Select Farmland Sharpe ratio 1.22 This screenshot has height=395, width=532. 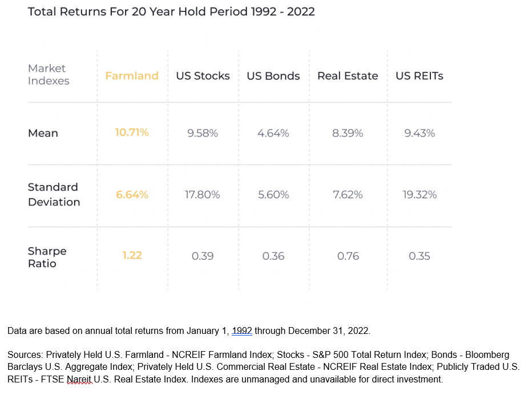click(132, 256)
